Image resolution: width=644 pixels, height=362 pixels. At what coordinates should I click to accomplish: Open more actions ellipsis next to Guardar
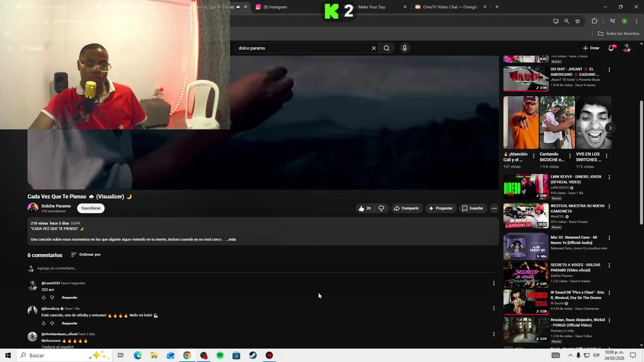tap(494, 208)
